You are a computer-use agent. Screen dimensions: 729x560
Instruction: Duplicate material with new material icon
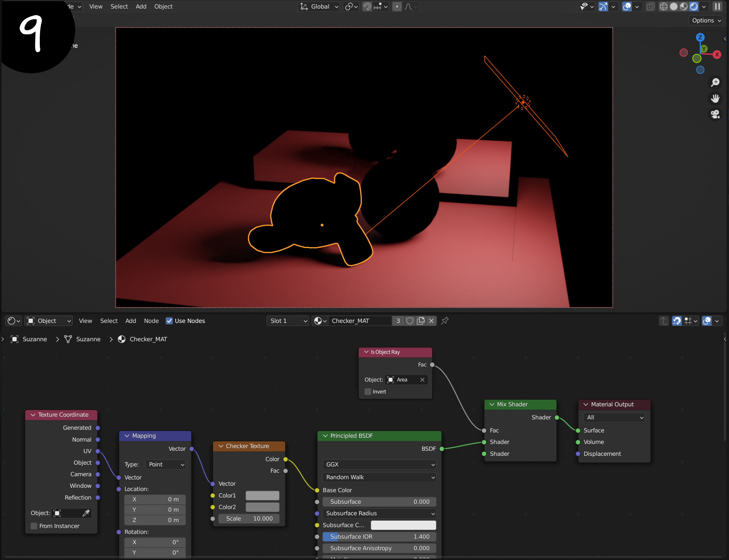421,321
